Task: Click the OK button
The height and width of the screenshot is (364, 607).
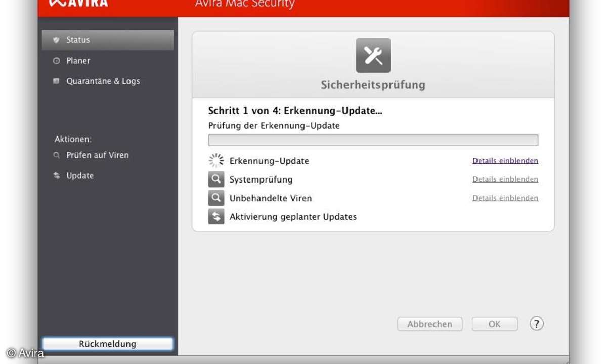Action: (x=495, y=324)
